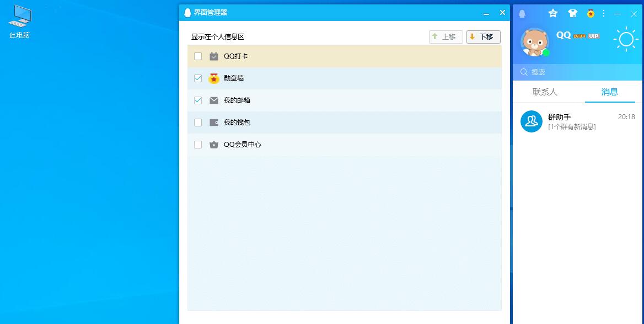Click the 下移 move-down button
Image resolution: width=644 pixels, height=324 pixels.
(483, 36)
